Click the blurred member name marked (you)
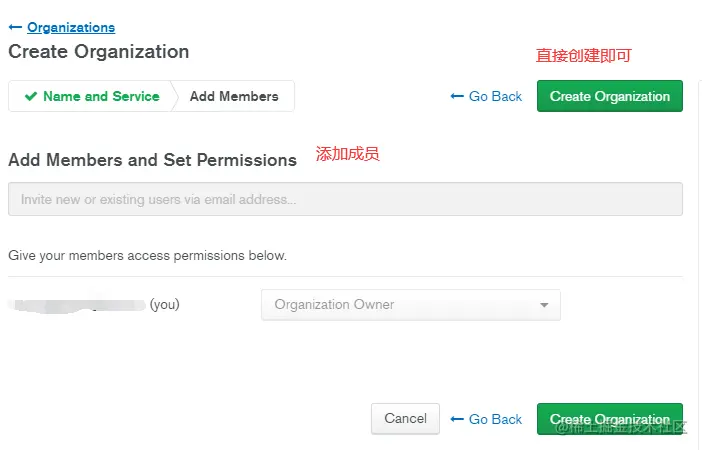Viewport: 702px width, 450px height. (x=78, y=304)
